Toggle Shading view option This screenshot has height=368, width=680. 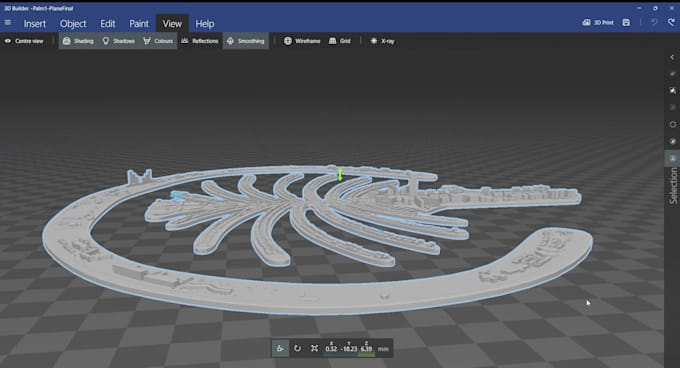pyautogui.click(x=78, y=41)
